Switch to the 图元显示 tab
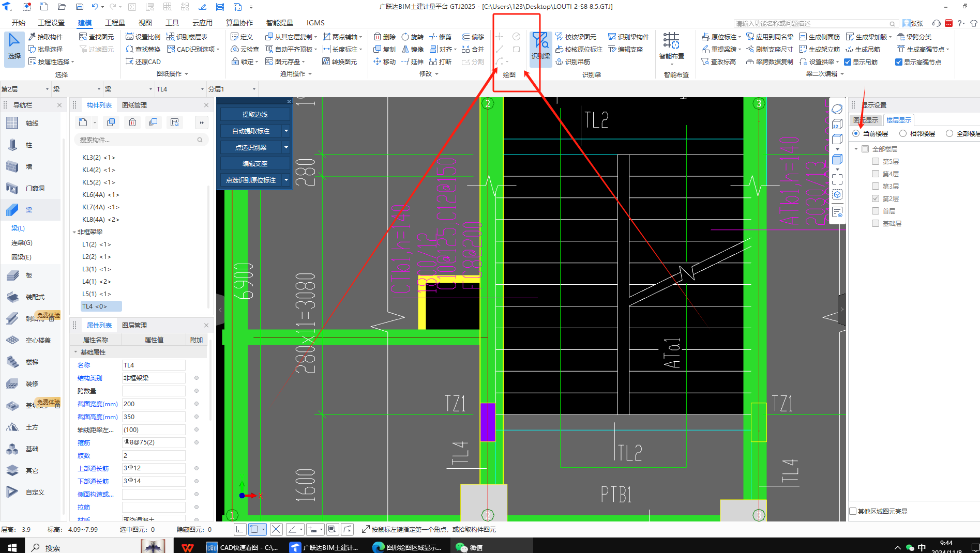This screenshot has width=980, height=553. tap(866, 120)
